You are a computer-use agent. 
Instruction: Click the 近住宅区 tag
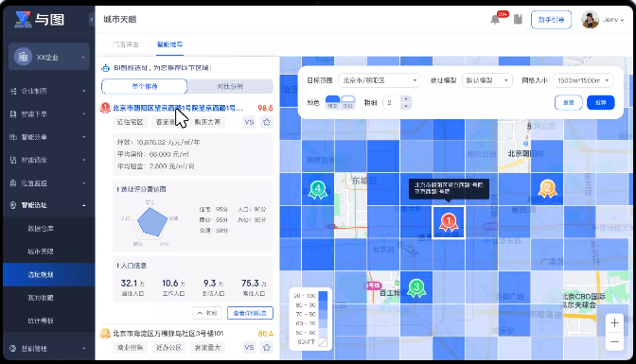[131, 122]
